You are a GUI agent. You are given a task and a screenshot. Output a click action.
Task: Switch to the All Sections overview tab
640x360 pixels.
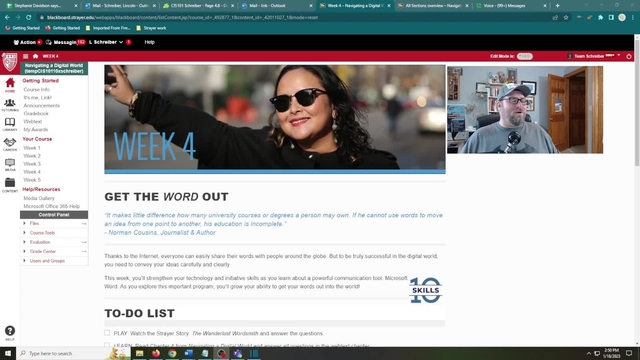click(x=433, y=6)
